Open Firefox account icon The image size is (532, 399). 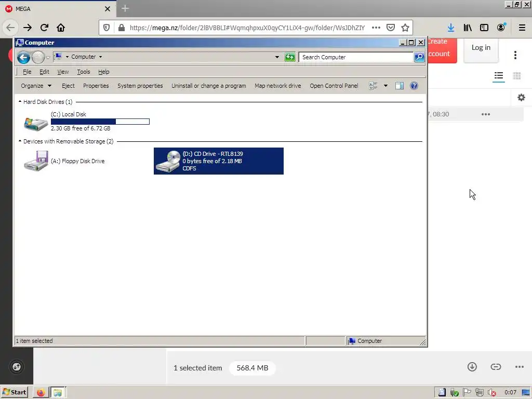coord(501,28)
